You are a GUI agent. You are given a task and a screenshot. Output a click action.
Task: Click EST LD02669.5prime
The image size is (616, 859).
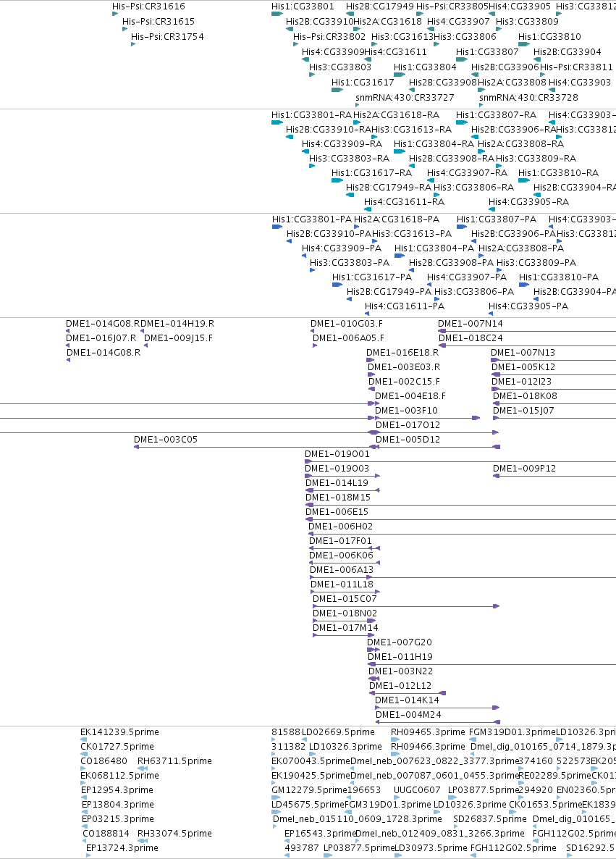[x=338, y=733]
